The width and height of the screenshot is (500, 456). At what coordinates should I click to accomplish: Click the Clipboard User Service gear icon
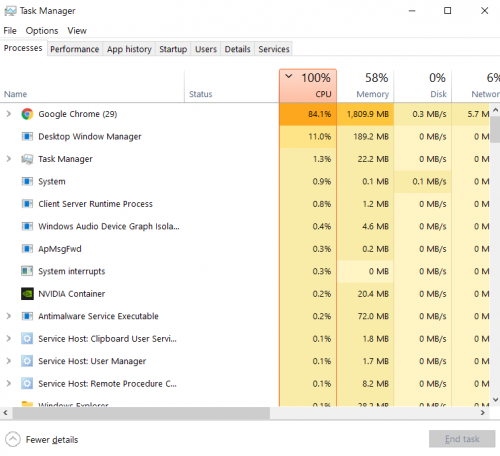pos(27,339)
